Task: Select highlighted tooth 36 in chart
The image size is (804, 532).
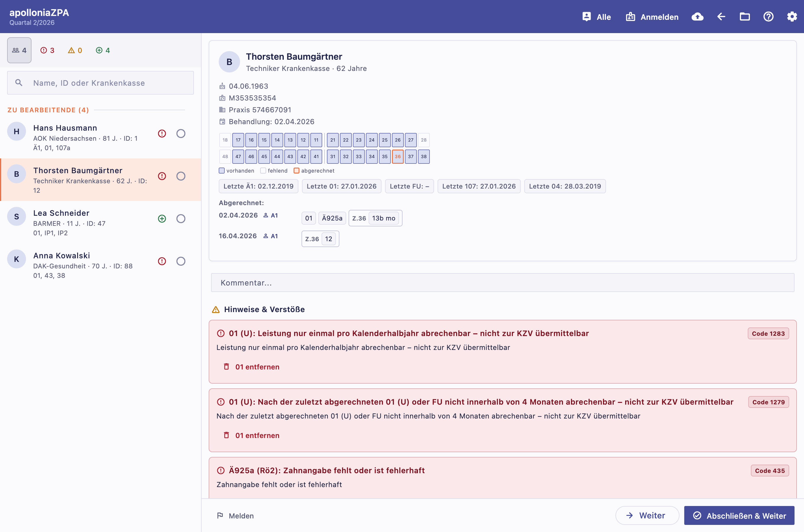Action: (398, 156)
